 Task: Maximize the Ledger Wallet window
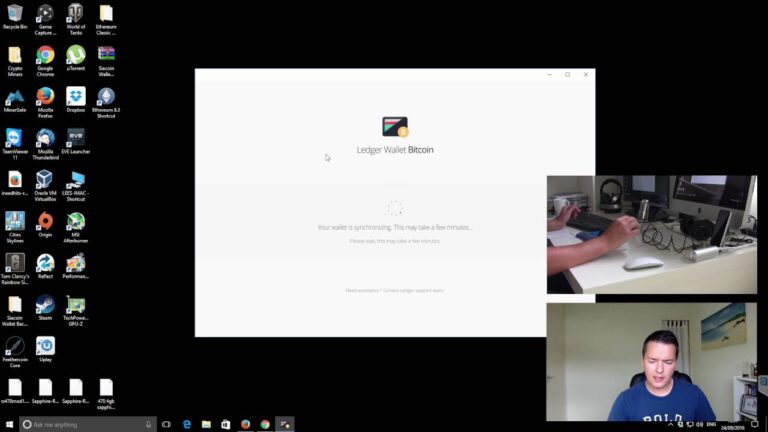(x=568, y=74)
